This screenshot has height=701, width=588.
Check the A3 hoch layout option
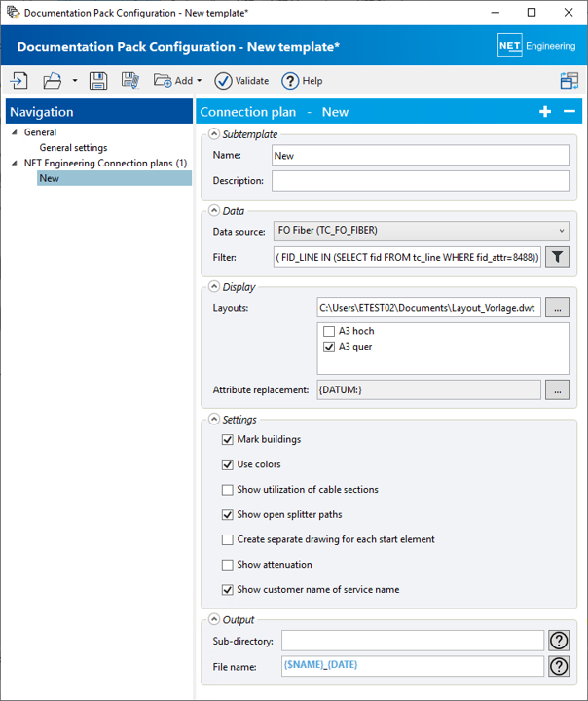(329, 332)
